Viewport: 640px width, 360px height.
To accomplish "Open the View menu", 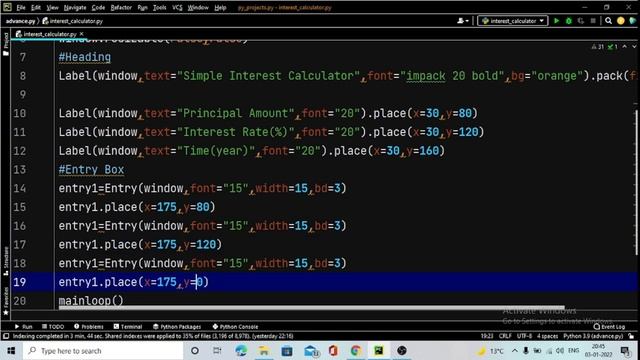I will pos(52,7).
